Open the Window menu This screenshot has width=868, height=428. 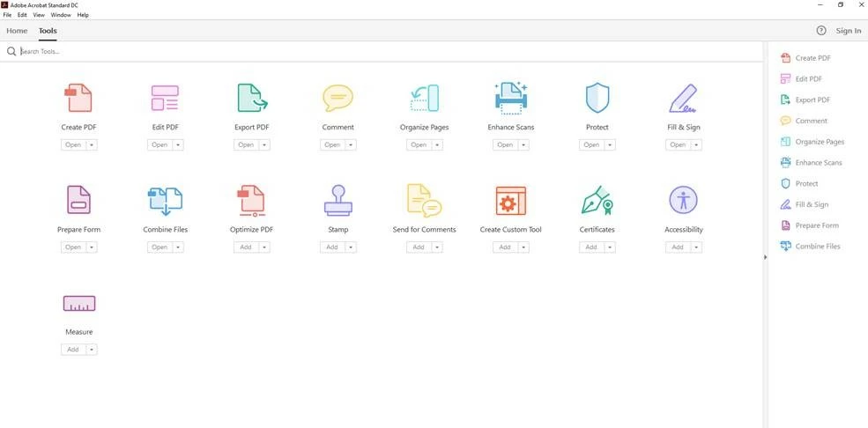tap(61, 15)
